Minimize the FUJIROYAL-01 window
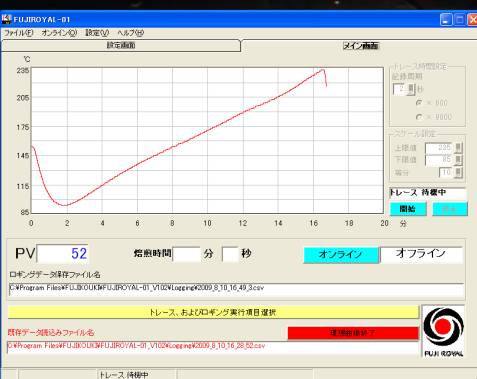477x379 pixels. (446, 19)
